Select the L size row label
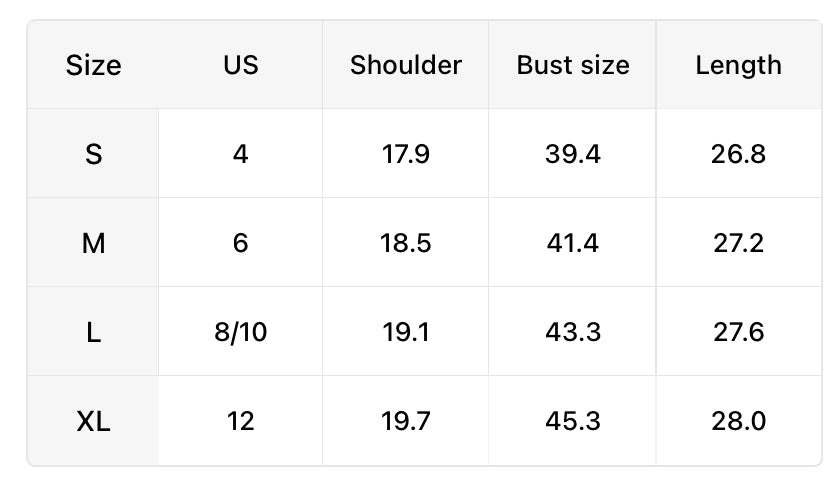 (x=93, y=332)
